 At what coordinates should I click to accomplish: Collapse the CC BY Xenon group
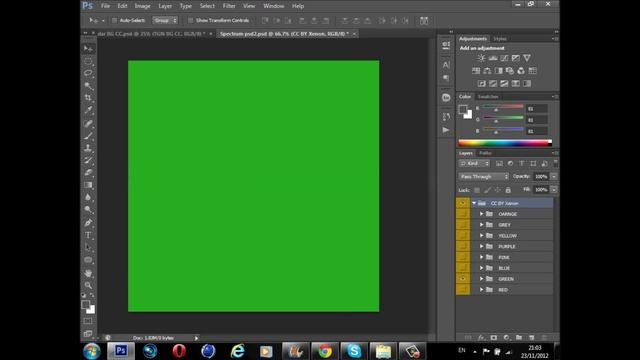pos(474,203)
